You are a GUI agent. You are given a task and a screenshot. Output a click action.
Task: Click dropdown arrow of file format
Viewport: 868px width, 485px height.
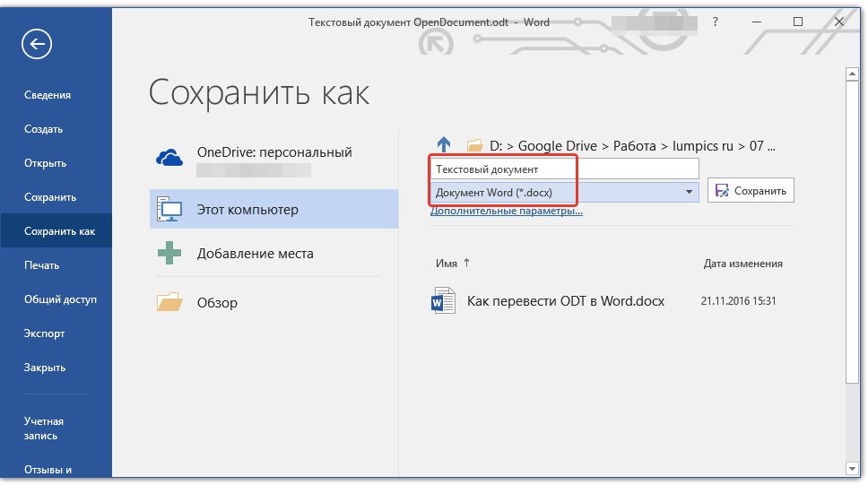point(690,192)
